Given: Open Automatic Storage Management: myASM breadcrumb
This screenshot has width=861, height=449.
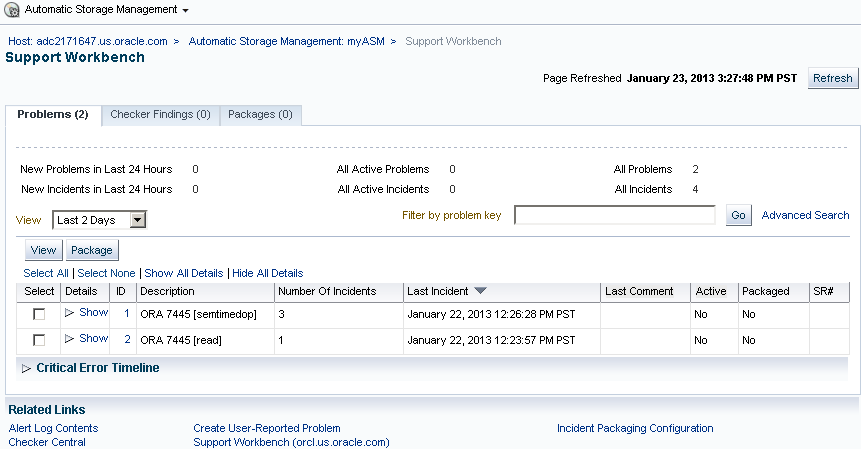Looking at the screenshot, I should pyautogui.click(x=287, y=41).
